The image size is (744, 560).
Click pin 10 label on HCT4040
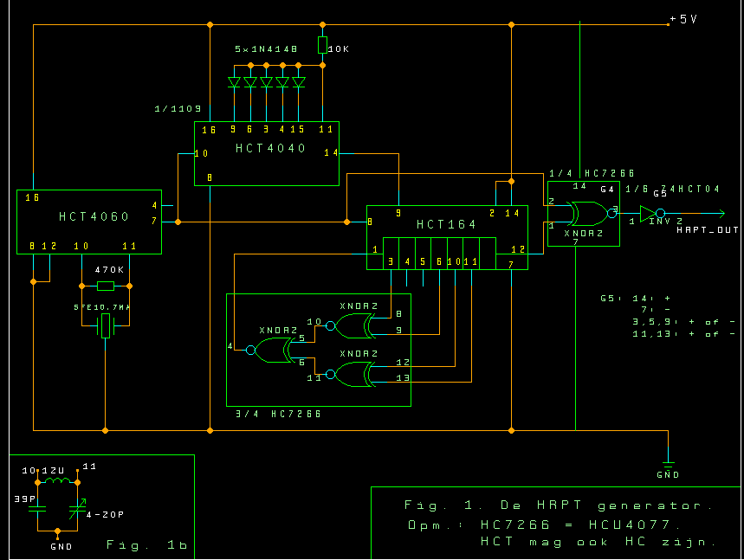[x=201, y=153]
